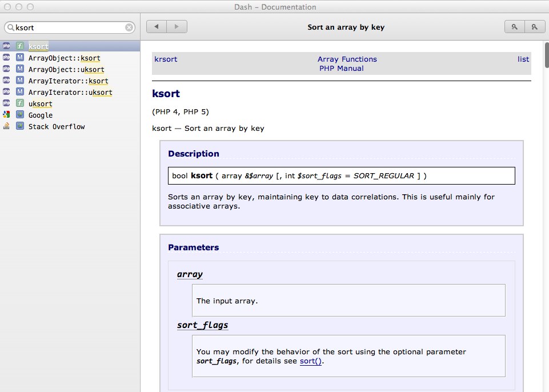Follow the krsort link

[x=166, y=59]
